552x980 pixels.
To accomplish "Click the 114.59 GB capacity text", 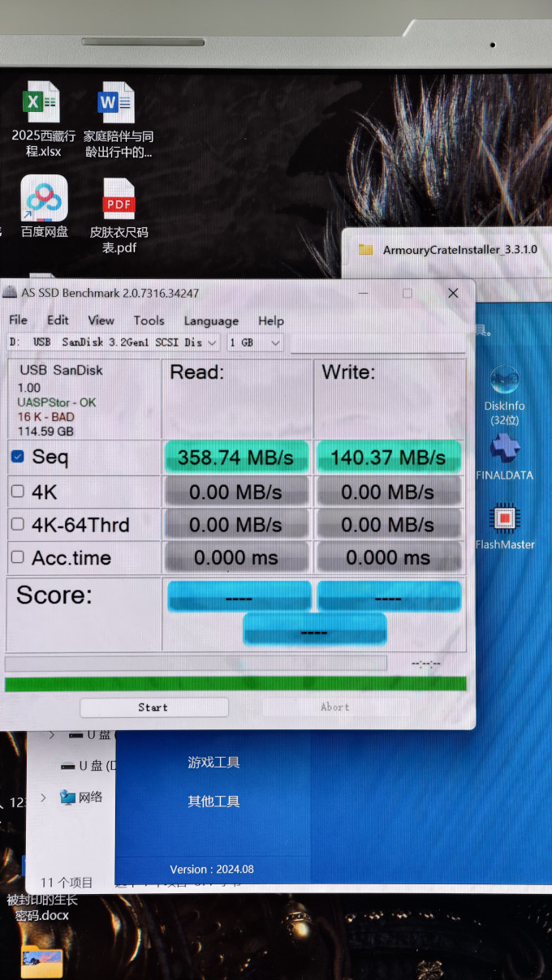I will coord(45,432).
